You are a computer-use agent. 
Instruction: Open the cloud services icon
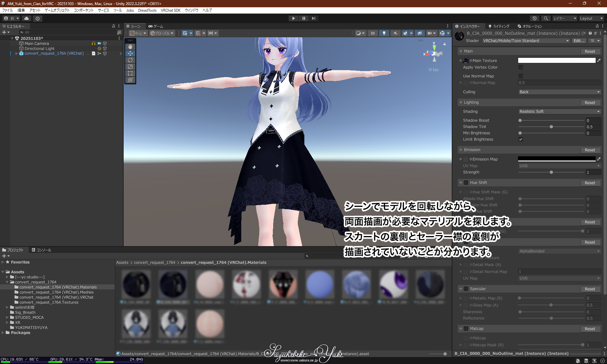pyautogui.click(x=27, y=18)
